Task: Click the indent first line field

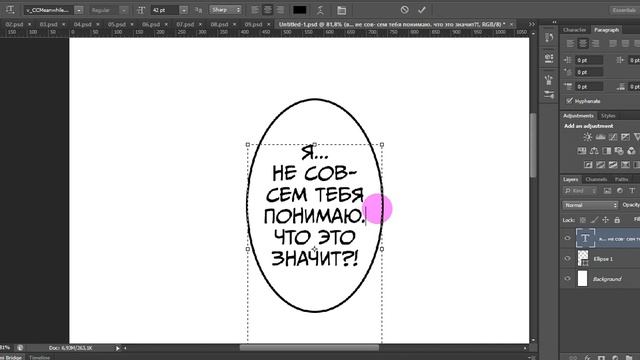Action: click(589, 72)
